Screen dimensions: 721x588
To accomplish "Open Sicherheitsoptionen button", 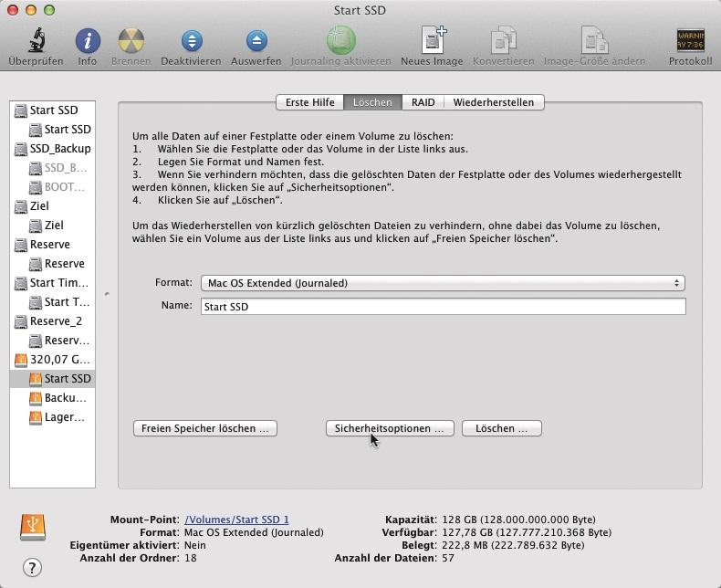I will point(390,428).
